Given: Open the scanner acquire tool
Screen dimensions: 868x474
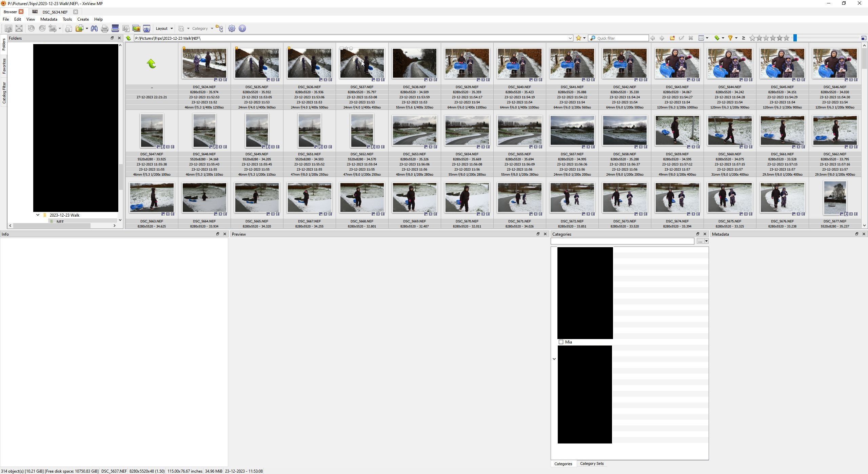Looking at the screenshot, I should pyautogui.click(x=115, y=28).
